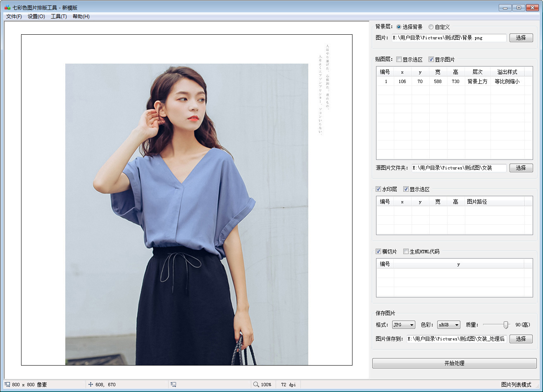Click the 106 x cell
Viewport: 543px width, 392px height.
tap(402, 81)
